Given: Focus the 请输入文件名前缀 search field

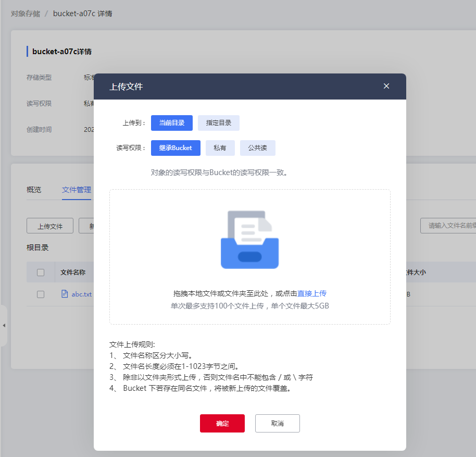Looking at the screenshot, I should 448,226.
